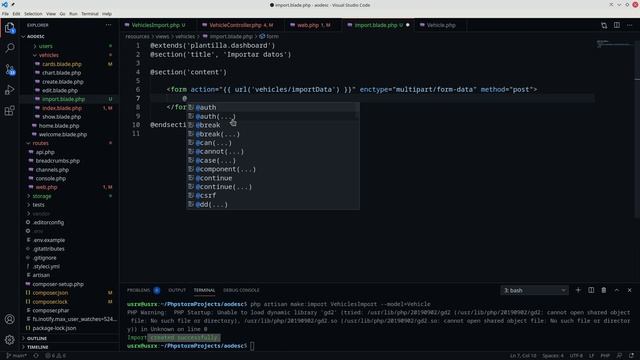Split the terminal panel
Image resolution: width=640 pixels, height=360 pixels.
[591, 290]
